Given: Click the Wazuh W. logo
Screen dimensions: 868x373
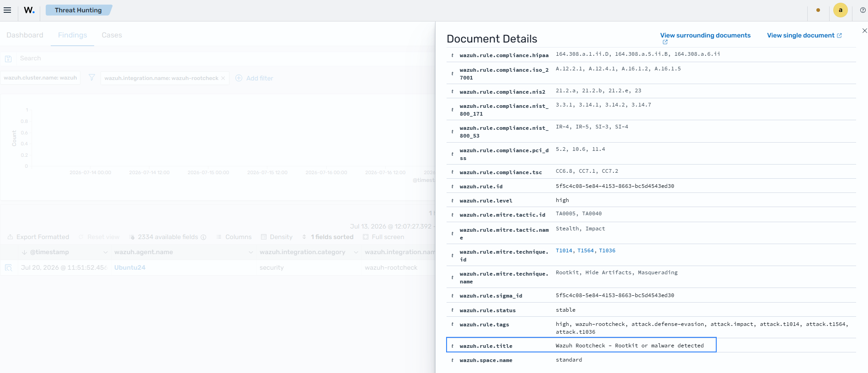Looking at the screenshot, I should [29, 10].
